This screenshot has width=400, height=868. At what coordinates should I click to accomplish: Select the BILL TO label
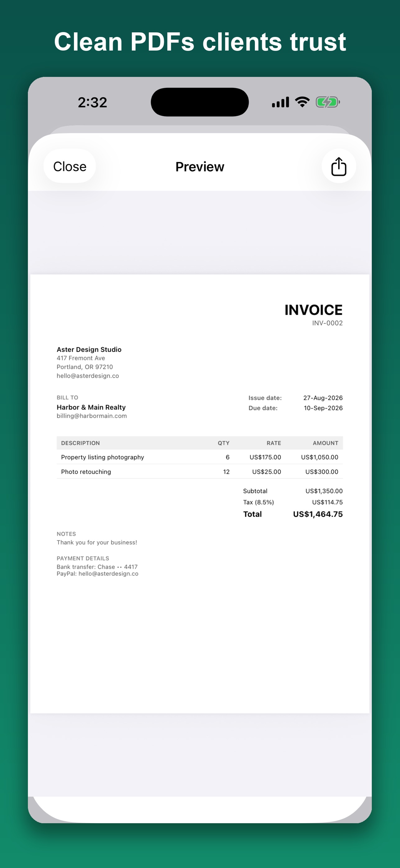tap(67, 398)
